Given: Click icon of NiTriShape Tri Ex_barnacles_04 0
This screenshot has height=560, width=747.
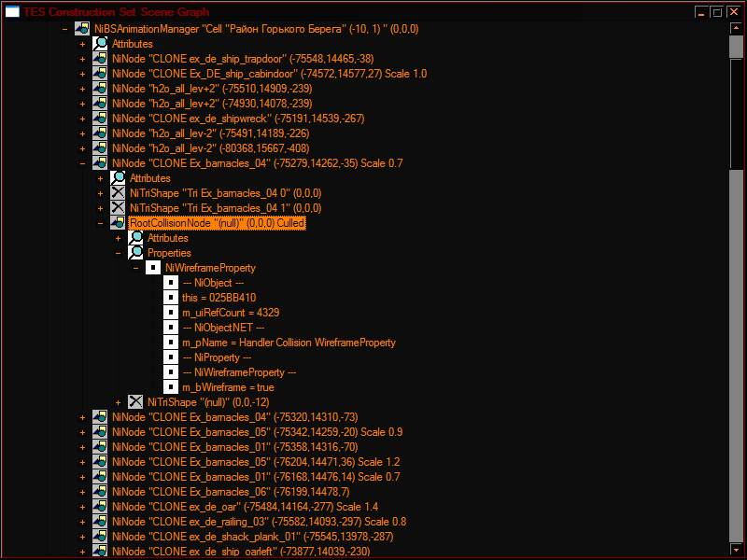Looking at the screenshot, I should 118,193.
